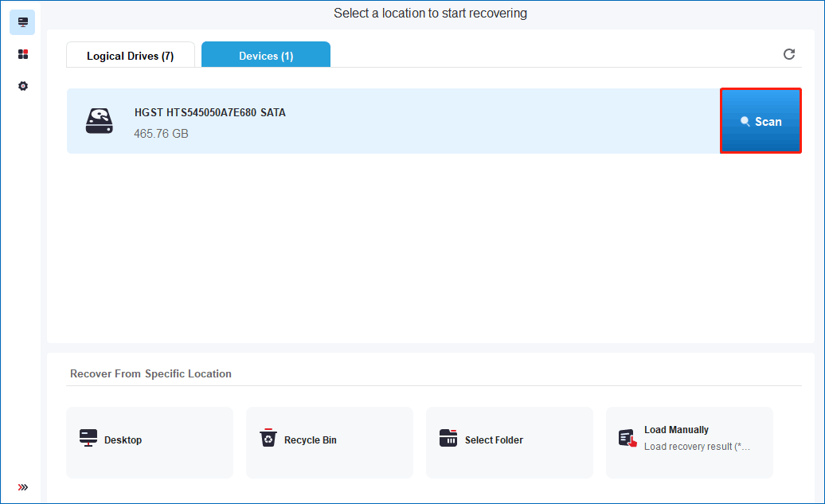Viewport: 825px width, 504px height.
Task: Click the hard disk icon for HGST drive
Action: click(99, 121)
